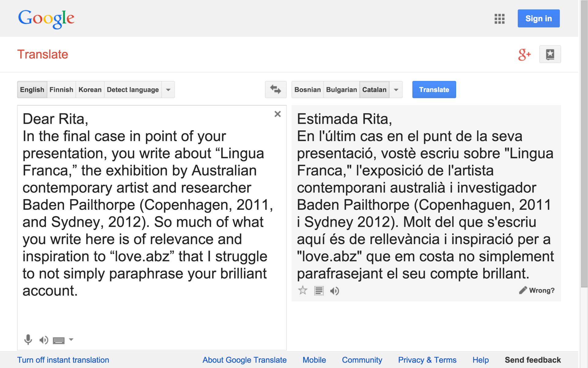Click the blue Translate button
Screen dimensions: 588x368
434,90
